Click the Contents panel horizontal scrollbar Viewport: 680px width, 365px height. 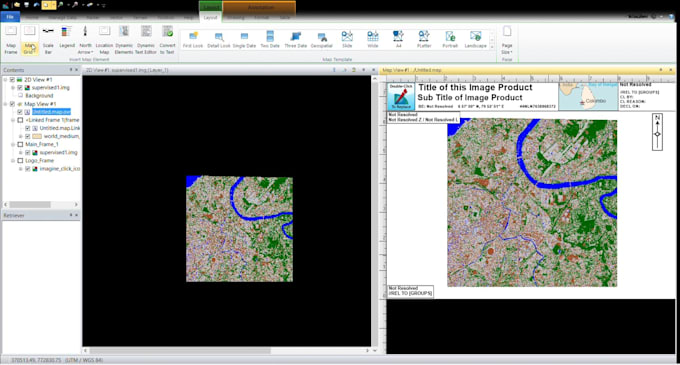30,204
